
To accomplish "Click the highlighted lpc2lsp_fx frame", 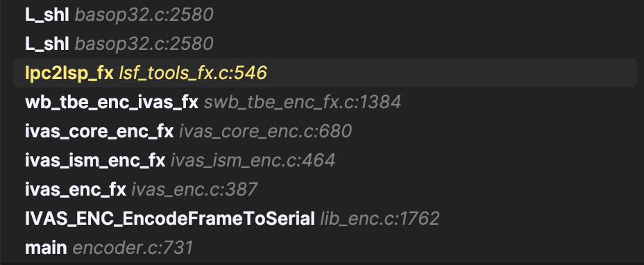I will pyautogui.click(x=325, y=73).
